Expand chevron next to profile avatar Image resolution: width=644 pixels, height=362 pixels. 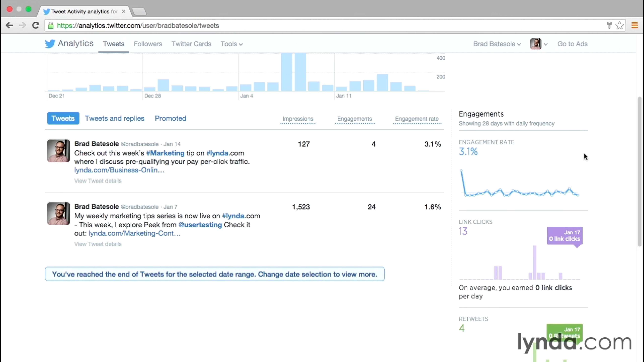click(x=546, y=44)
